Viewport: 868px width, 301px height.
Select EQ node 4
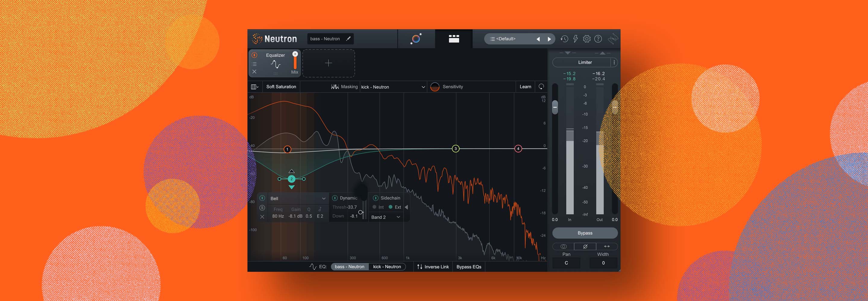point(518,148)
